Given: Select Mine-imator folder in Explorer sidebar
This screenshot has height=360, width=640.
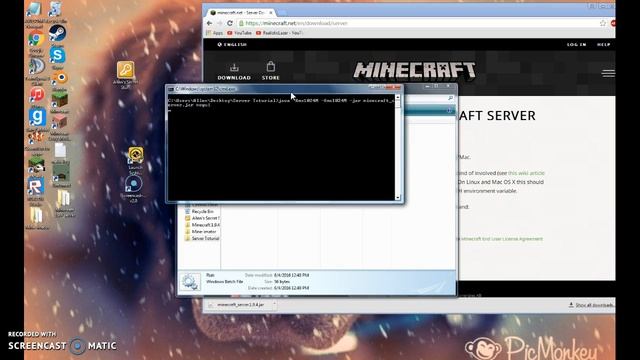Looking at the screenshot, I should [x=201, y=231].
